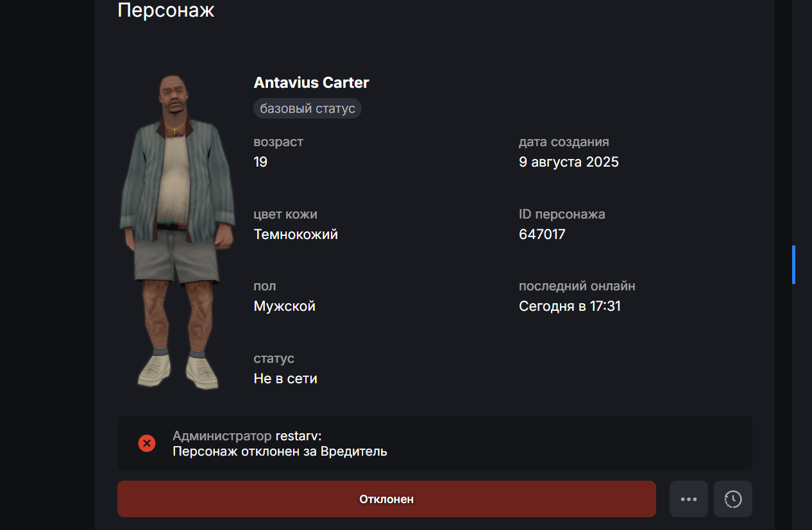Click the red rejection cross icon
This screenshot has height=530, width=812.
tap(147, 443)
